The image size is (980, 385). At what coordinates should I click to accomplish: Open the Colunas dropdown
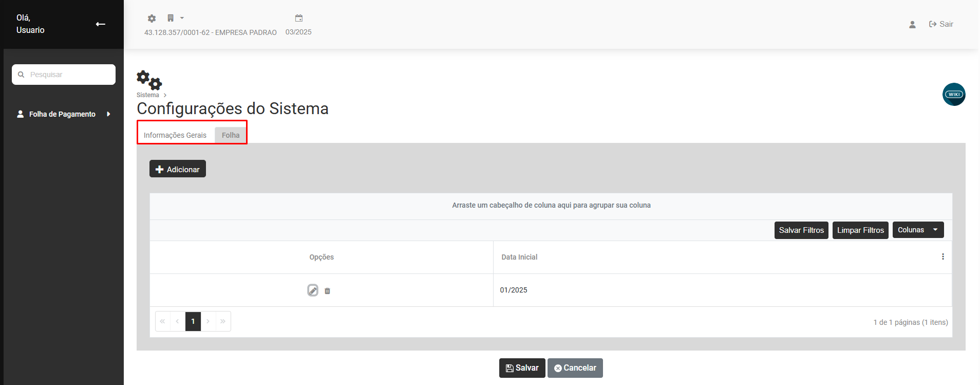click(x=918, y=230)
